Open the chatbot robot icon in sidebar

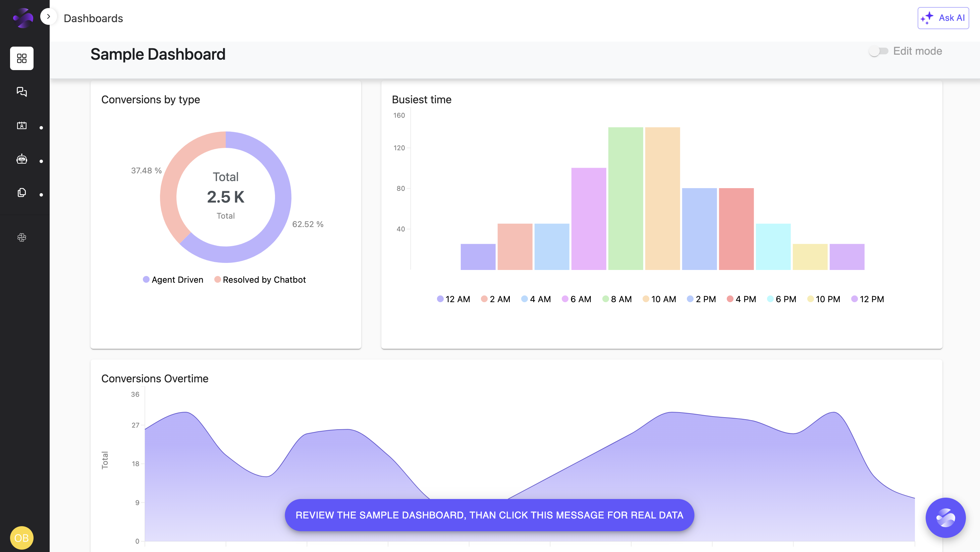(22, 159)
